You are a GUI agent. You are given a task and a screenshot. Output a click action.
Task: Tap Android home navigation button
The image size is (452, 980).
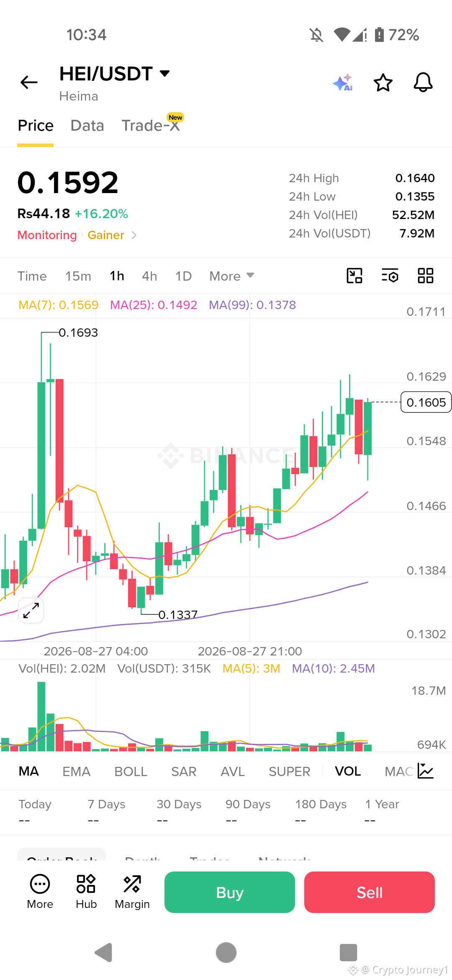(226, 953)
